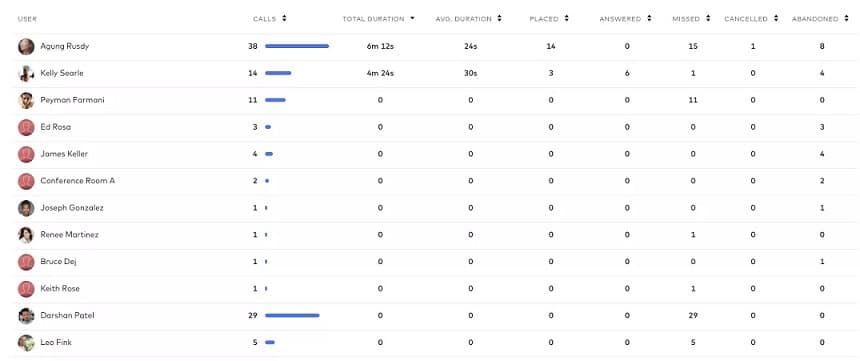860x361 pixels.
Task: Click the Avg. Duration header label
Action: [x=463, y=19]
